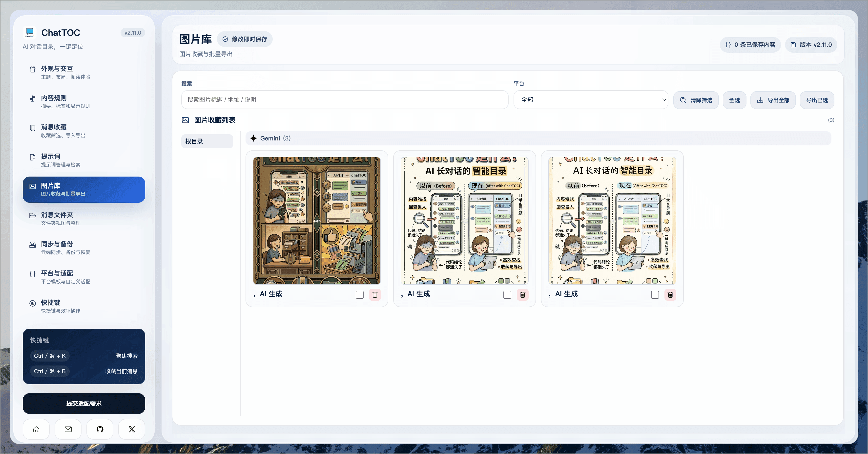
Task: Open the middle ChatTOC infographic thumbnail
Action: tap(464, 221)
